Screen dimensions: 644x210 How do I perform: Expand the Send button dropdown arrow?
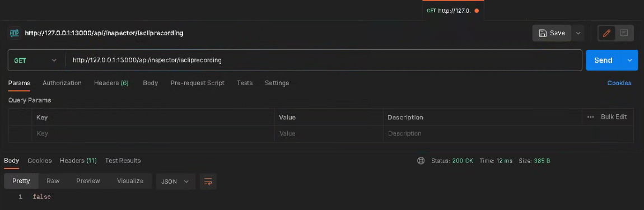[630, 60]
